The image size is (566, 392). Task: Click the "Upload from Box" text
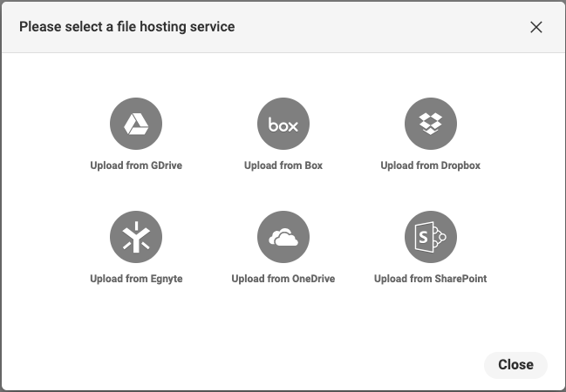(x=283, y=166)
